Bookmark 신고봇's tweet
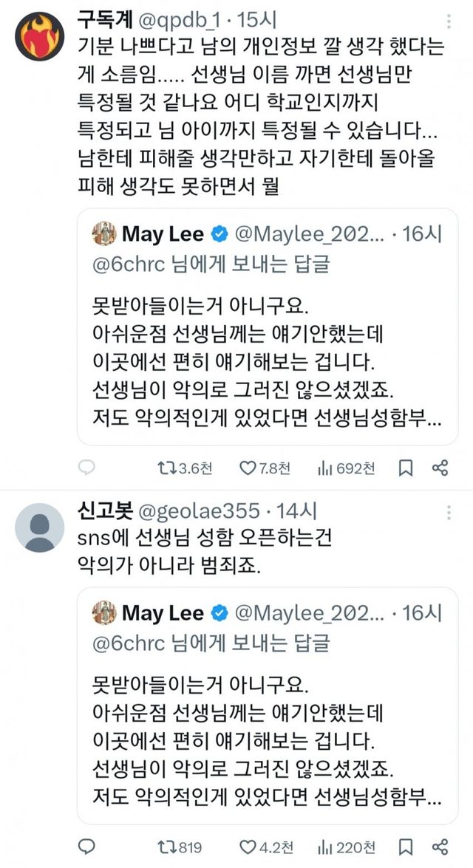Screen dimensions: 473x868 click(x=406, y=846)
